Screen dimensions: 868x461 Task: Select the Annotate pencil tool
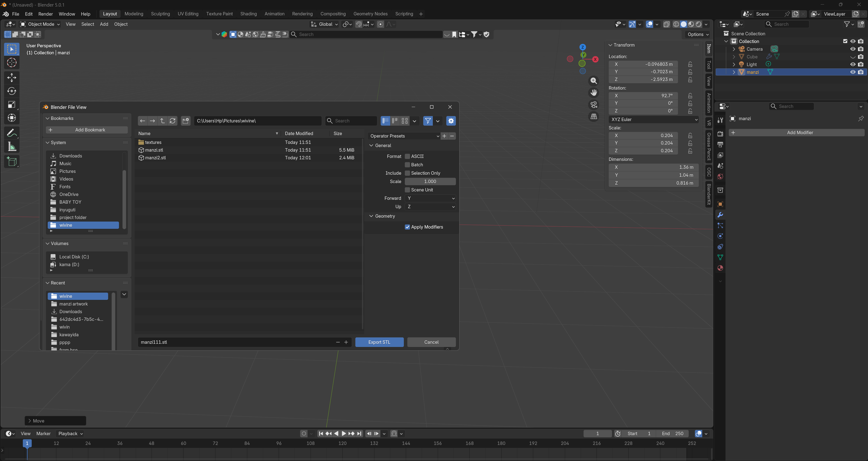coord(12,133)
